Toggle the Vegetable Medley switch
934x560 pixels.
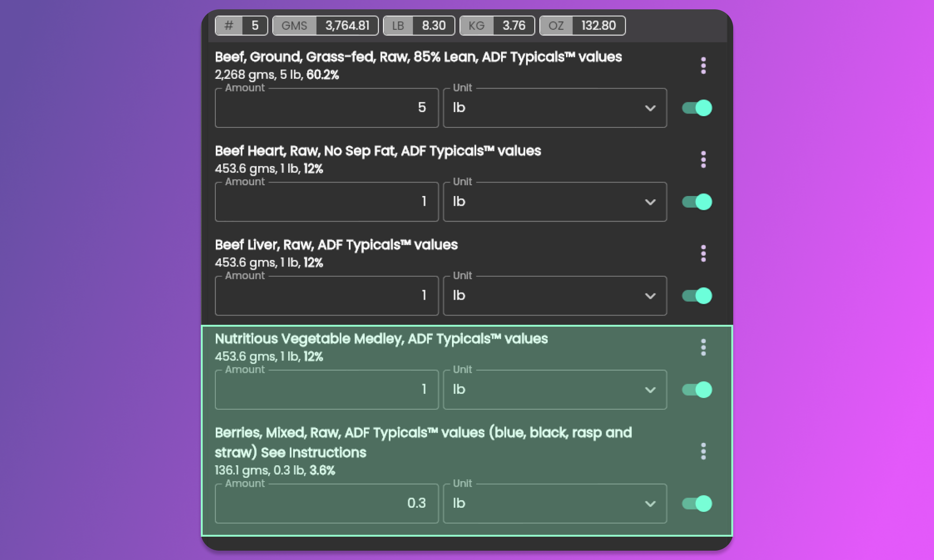697,390
